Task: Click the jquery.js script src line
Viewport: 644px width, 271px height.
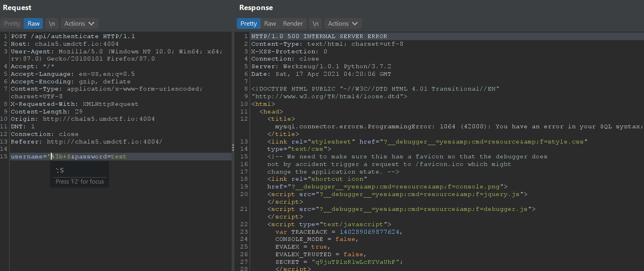Action: [398, 194]
